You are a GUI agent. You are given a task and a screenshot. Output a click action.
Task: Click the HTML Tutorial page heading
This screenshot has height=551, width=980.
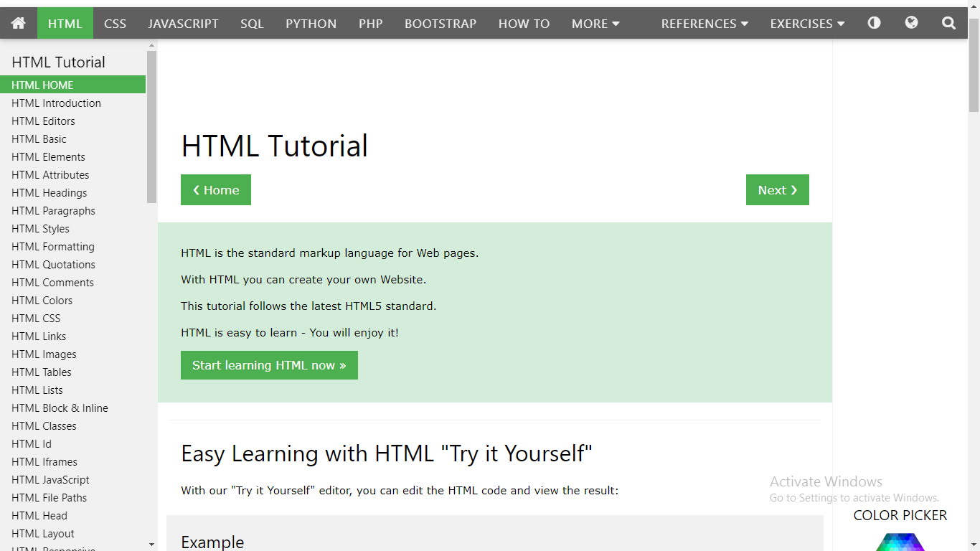tap(274, 146)
